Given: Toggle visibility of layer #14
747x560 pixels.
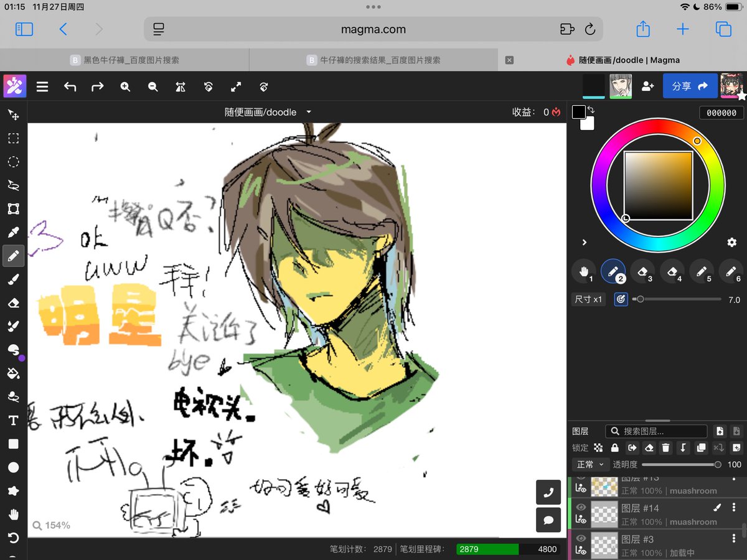Looking at the screenshot, I should tap(581, 508).
